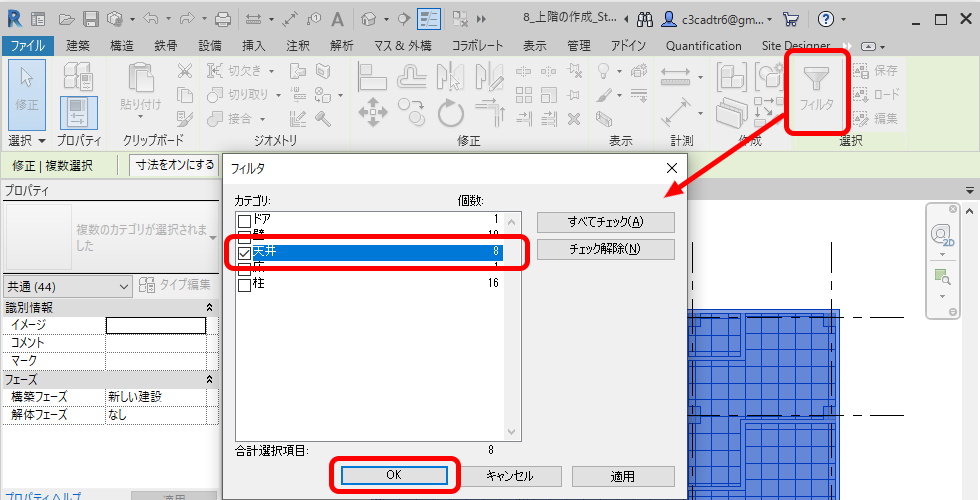The width and height of the screenshot is (980, 500).
Task: Click the default 3D view house icon
Action: [x=369, y=19]
